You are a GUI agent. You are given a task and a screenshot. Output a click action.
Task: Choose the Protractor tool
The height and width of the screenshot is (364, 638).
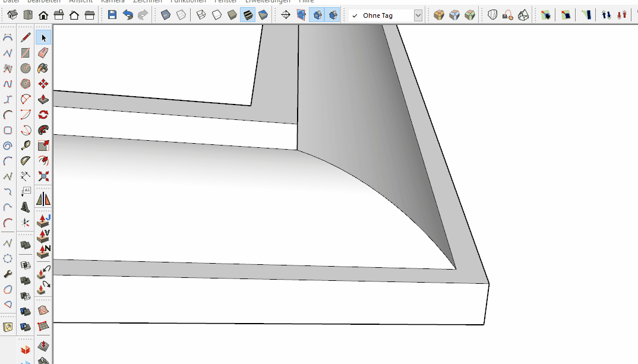pyautogui.click(x=26, y=161)
